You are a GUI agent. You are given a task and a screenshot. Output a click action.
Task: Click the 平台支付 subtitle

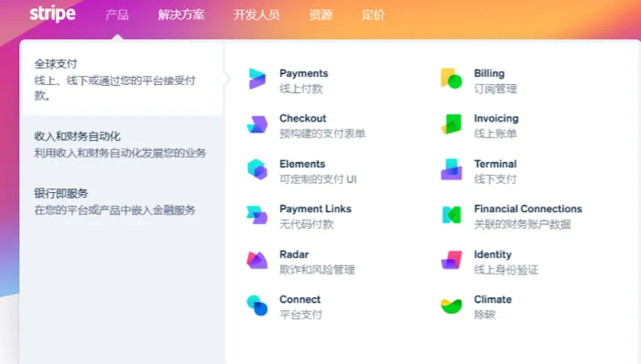[x=301, y=315]
